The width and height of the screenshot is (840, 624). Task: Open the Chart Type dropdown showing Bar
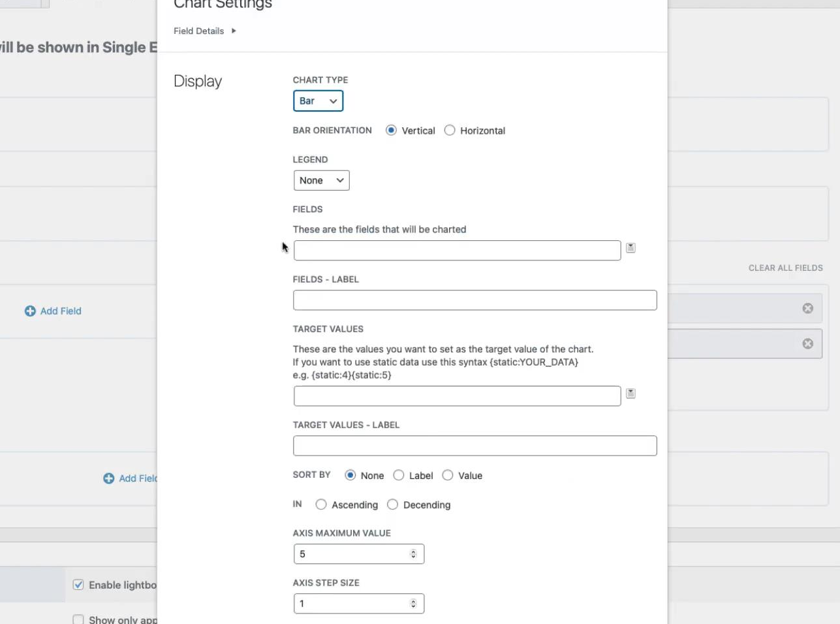click(318, 101)
